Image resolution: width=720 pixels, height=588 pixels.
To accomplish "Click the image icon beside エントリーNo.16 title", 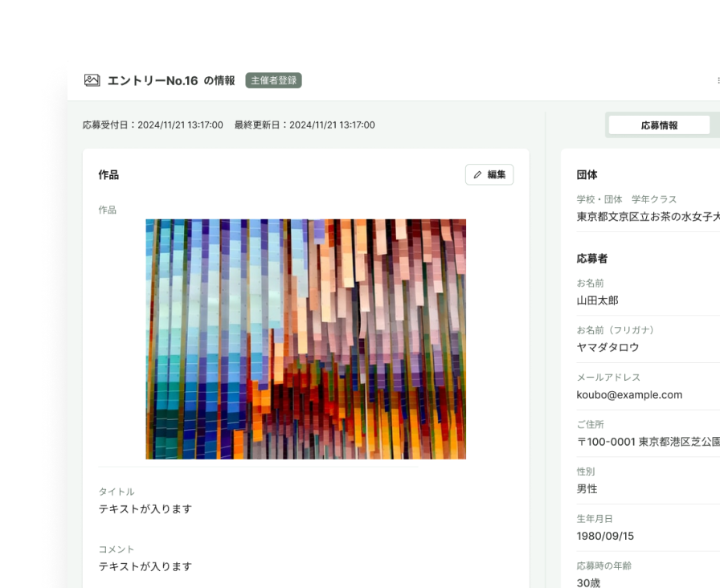I will [x=90, y=80].
